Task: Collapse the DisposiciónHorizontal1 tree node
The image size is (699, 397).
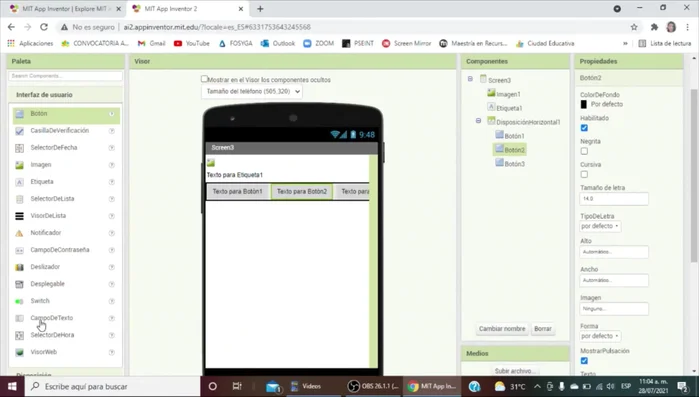Action: 478,121
